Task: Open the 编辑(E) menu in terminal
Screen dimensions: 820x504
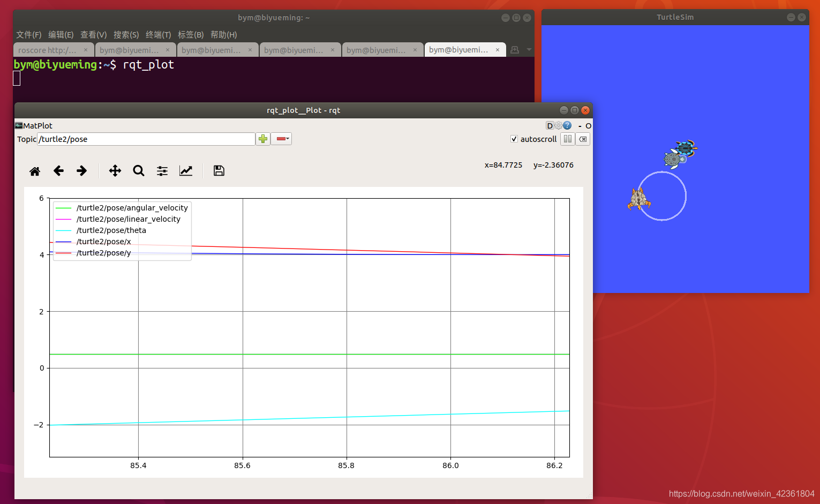Action: 61,35
